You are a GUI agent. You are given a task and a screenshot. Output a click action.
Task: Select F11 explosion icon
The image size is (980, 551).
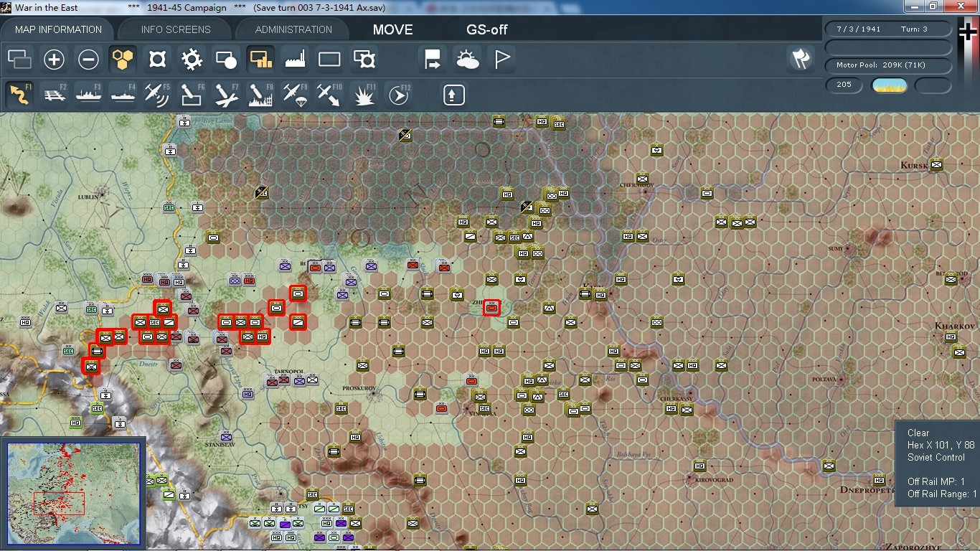(364, 95)
